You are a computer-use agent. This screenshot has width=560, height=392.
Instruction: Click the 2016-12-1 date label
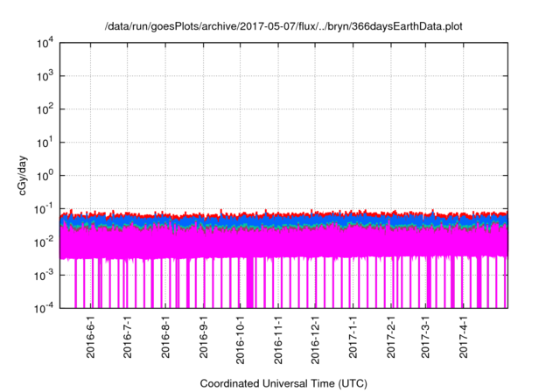pos(315,339)
